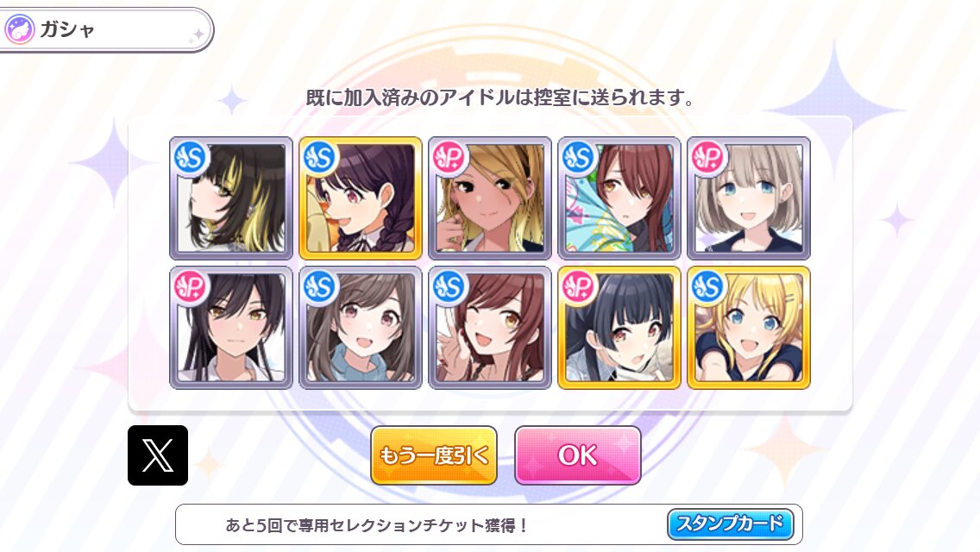This screenshot has width=980, height=552.
Task: Select gold-framed blonde idol with hairclip
Action: (749, 328)
